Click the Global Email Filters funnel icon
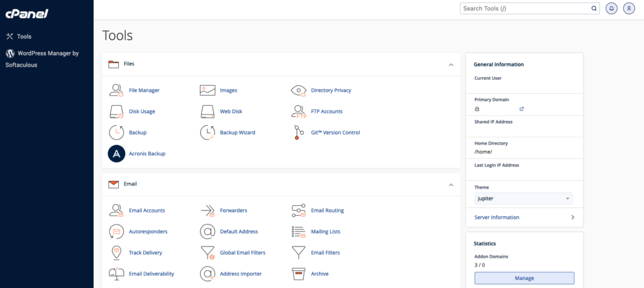Image resolution: width=644 pixels, height=288 pixels. click(x=208, y=253)
